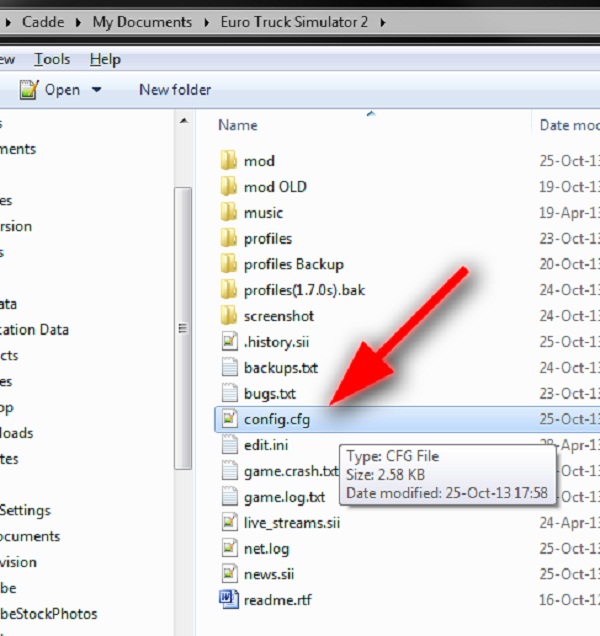Select the file name net.log
Screen dimensions: 600x636
pyautogui.click(x=267, y=549)
